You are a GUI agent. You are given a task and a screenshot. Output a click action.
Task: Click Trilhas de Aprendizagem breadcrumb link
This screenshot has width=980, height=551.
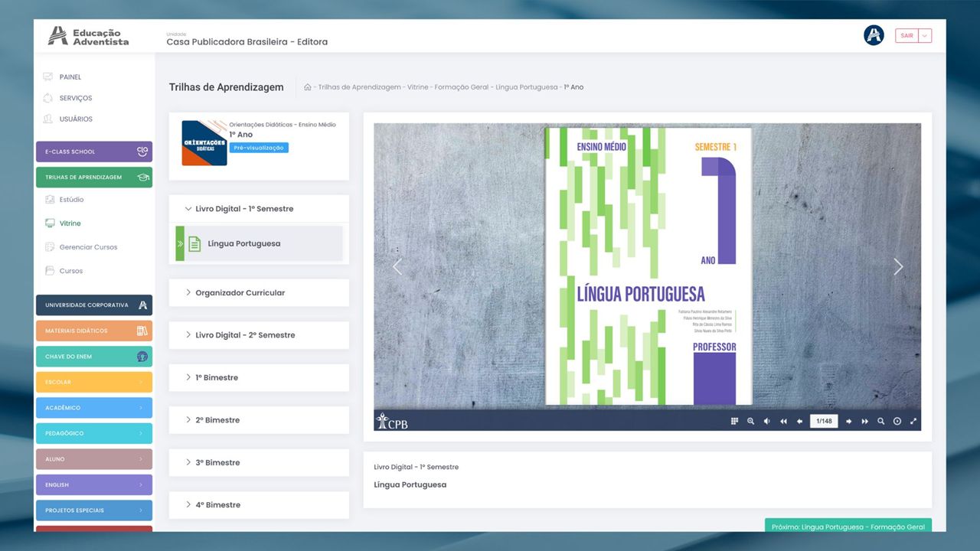click(x=360, y=87)
